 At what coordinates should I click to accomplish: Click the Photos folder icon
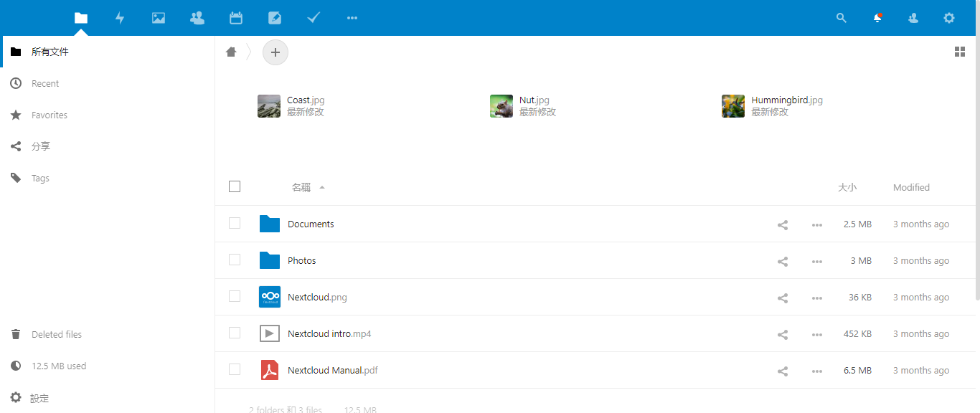(270, 260)
